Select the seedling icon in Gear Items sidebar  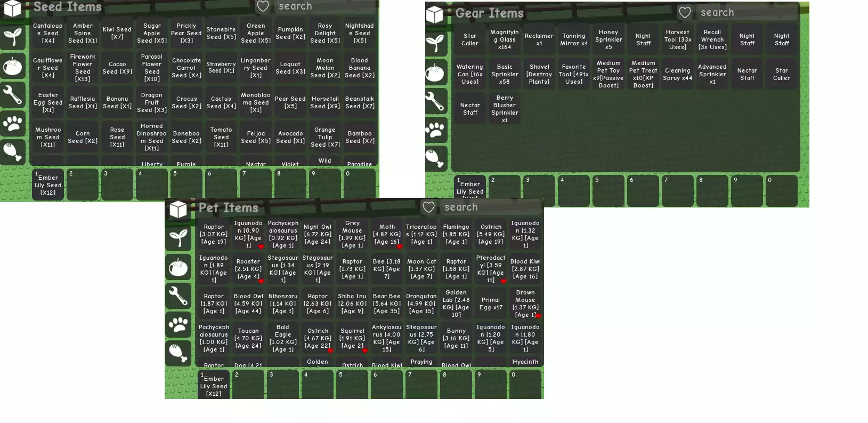pyautogui.click(x=435, y=43)
